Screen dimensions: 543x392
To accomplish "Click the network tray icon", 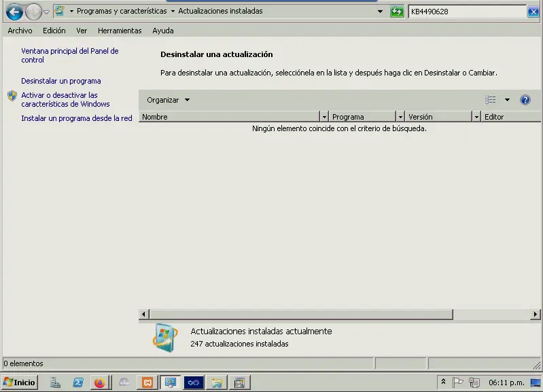I will point(474,382).
